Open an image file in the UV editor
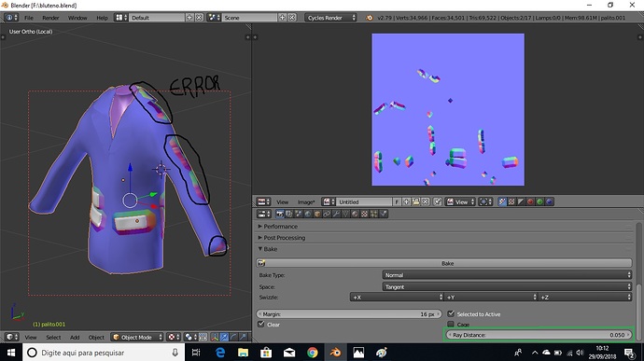Image resolution: width=644 pixels, height=361 pixels. tap(415, 201)
